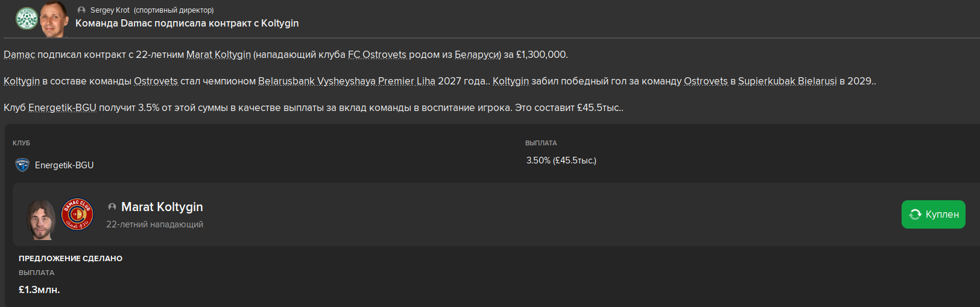Click the Damac Club red badge
Viewport: 980px width, 307px height.
point(77,215)
